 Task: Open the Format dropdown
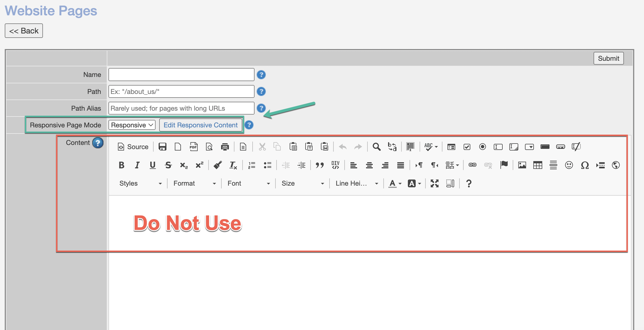(194, 183)
